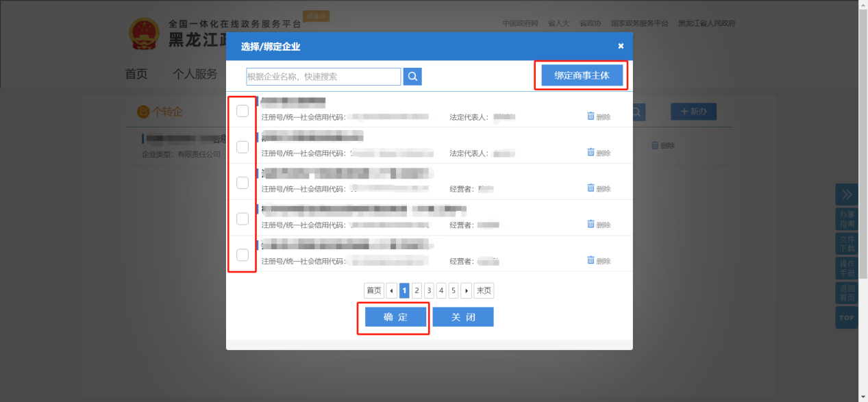868x402 pixels.
Task: Select the fourth enterprise checkbox
Action: tap(243, 218)
